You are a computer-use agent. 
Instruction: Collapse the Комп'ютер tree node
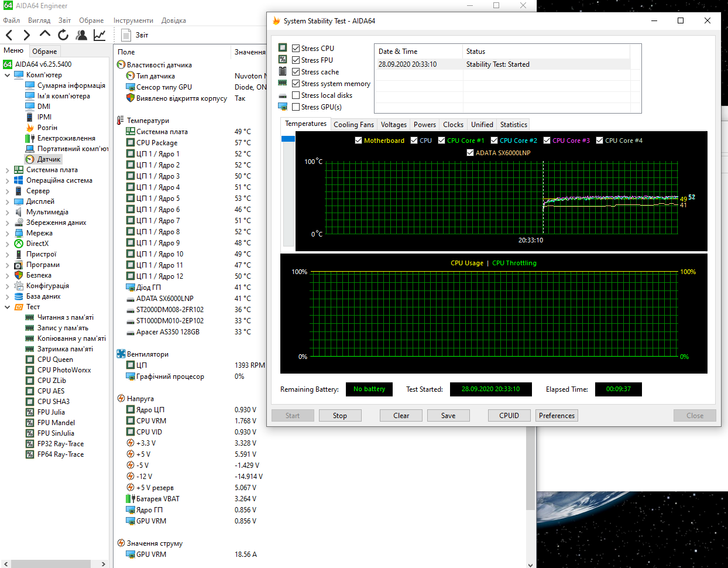[x=7, y=75]
